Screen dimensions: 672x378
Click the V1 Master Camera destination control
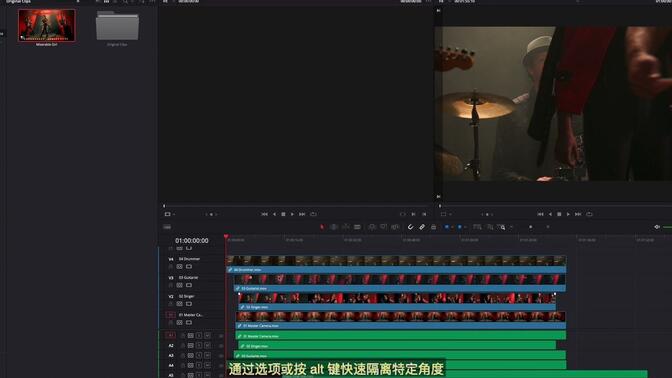(170, 315)
